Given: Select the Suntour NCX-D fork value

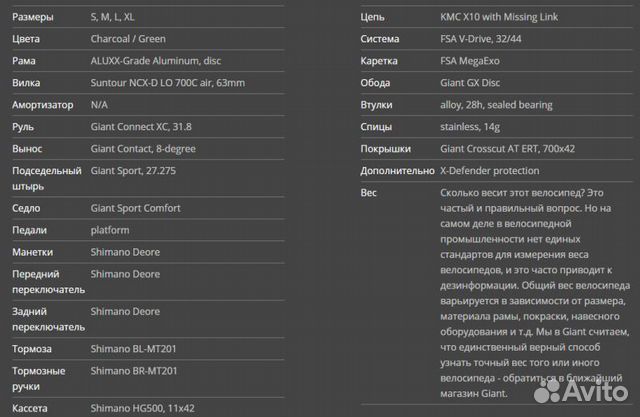Looking at the screenshot, I should [167, 82].
